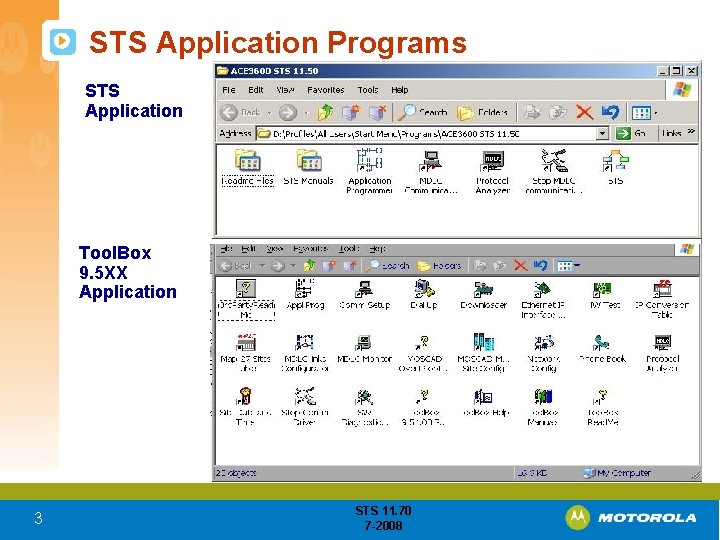Click red Delete X in ToolBox toolbar
720x540 pixels.
520,265
